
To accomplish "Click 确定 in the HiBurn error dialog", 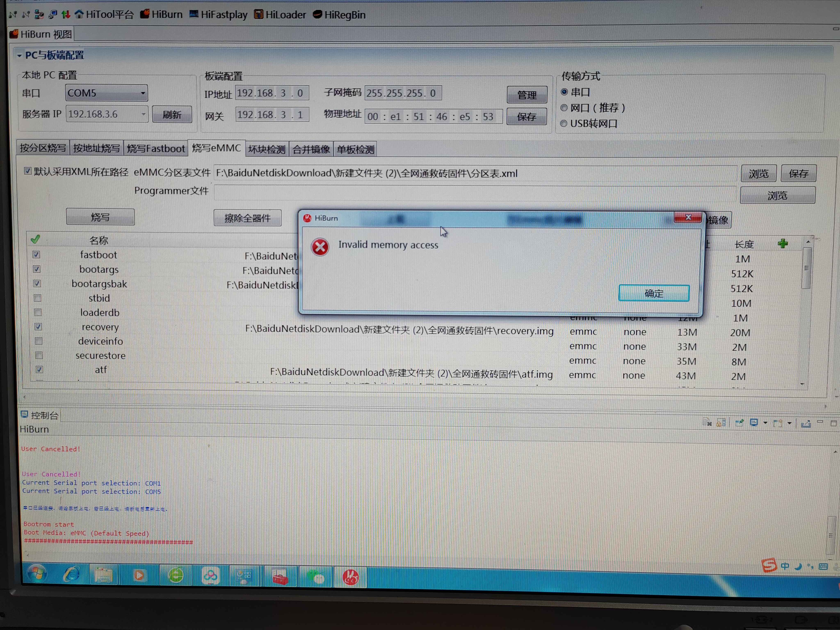I will [x=654, y=293].
